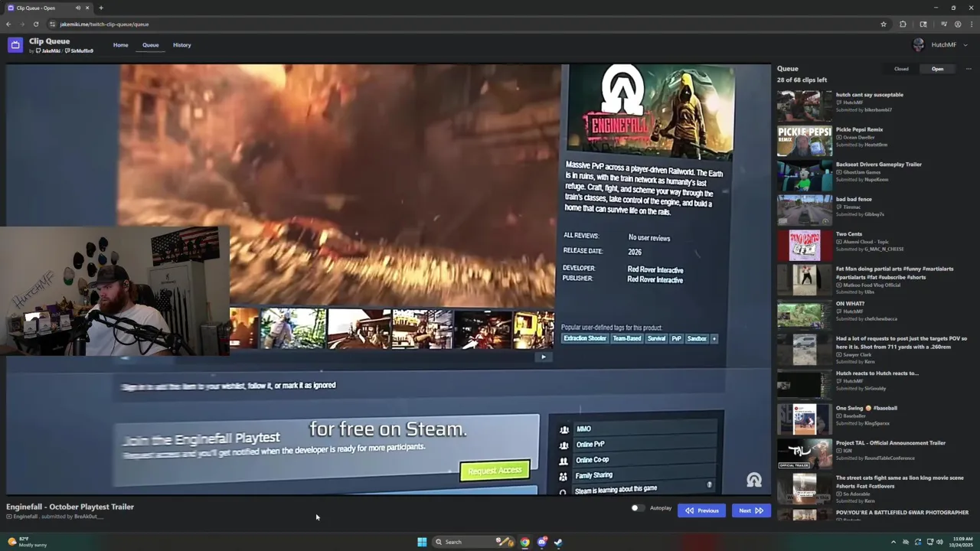Screen dimensions: 980x551
Task: Click the 'ON WHAT?' clip title
Action: click(850, 304)
